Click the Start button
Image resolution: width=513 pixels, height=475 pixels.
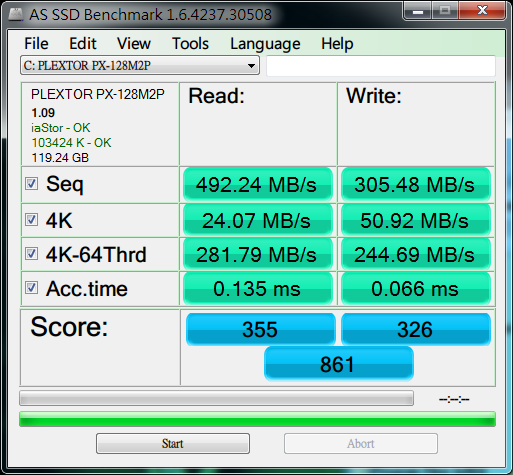click(173, 444)
